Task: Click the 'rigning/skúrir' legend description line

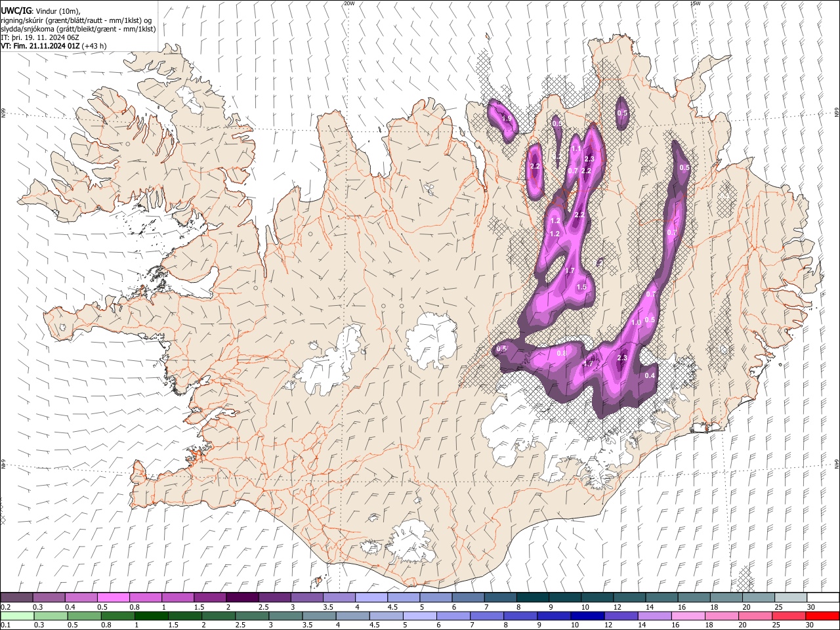Action: [76, 20]
